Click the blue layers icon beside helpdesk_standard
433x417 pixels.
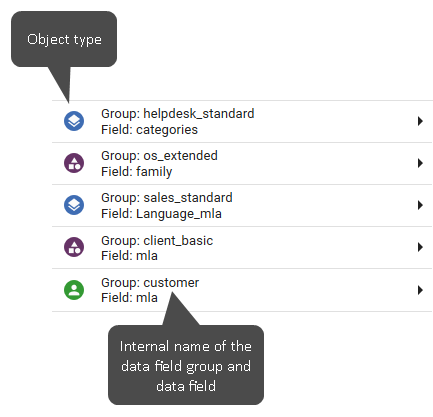click(x=74, y=121)
